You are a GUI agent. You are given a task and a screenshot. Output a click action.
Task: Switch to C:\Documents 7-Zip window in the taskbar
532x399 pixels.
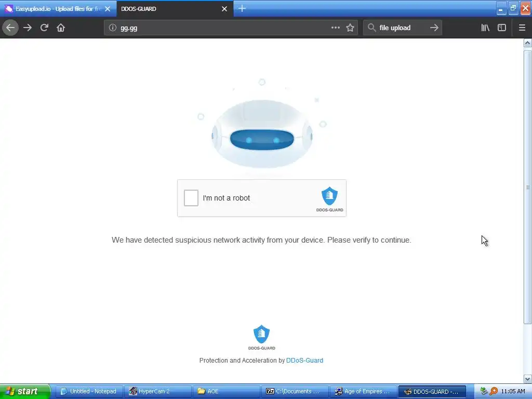tap(295, 391)
